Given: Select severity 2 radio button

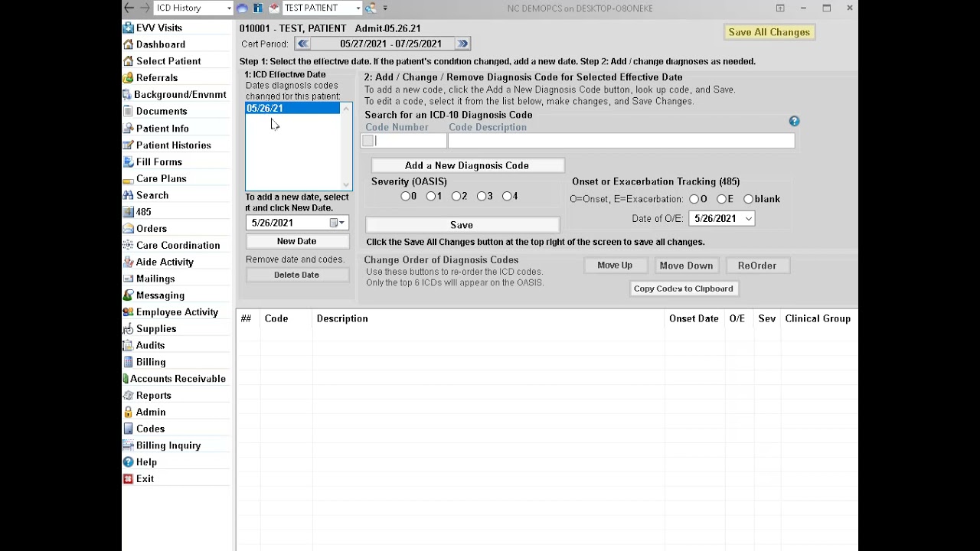Looking at the screenshot, I should click(x=456, y=197).
